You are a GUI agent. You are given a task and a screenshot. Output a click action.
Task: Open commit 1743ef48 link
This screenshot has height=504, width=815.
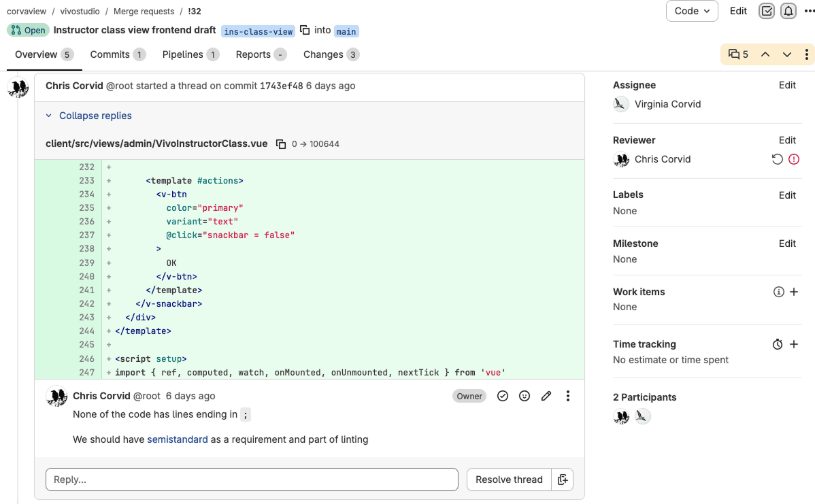click(x=281, y=86)
